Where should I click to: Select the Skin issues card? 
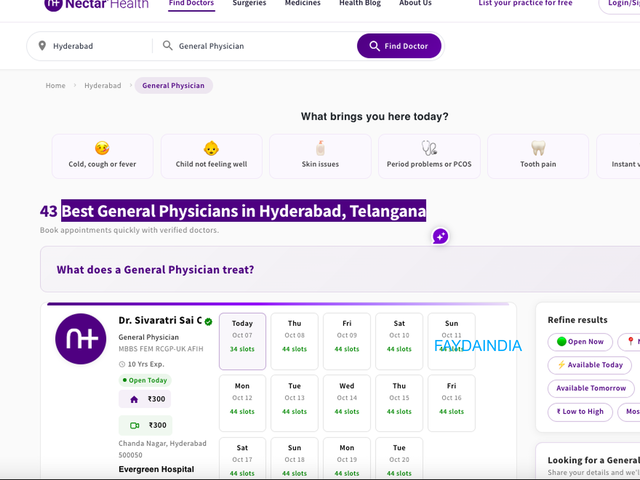320,156
